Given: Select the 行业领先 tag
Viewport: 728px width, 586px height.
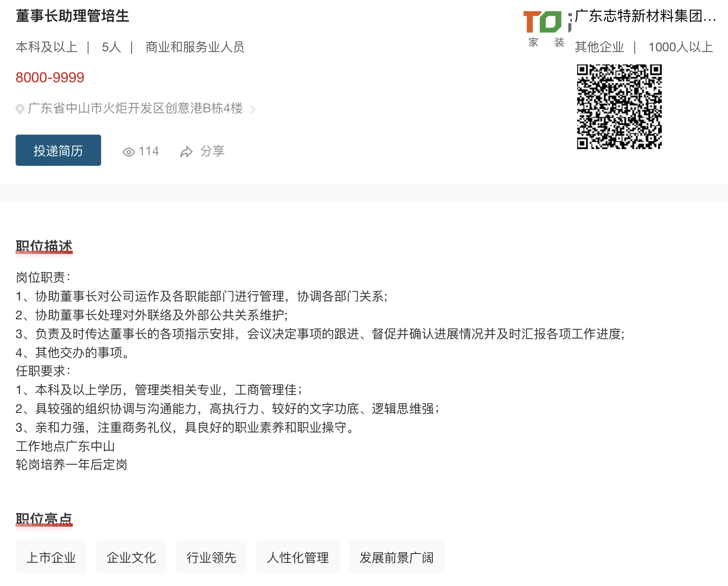Looking at the screenshot, I should tap(211, 557).
